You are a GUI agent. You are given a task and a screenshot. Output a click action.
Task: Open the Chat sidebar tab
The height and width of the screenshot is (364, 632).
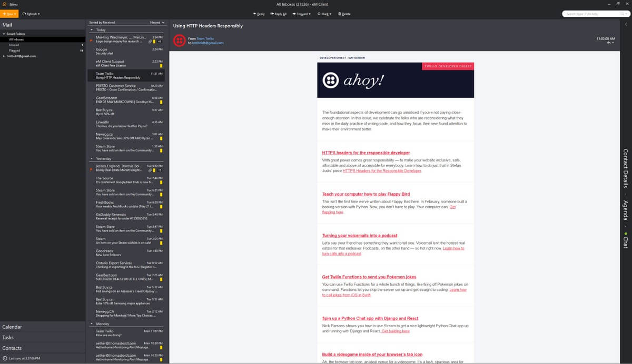(x=626, y=241)
